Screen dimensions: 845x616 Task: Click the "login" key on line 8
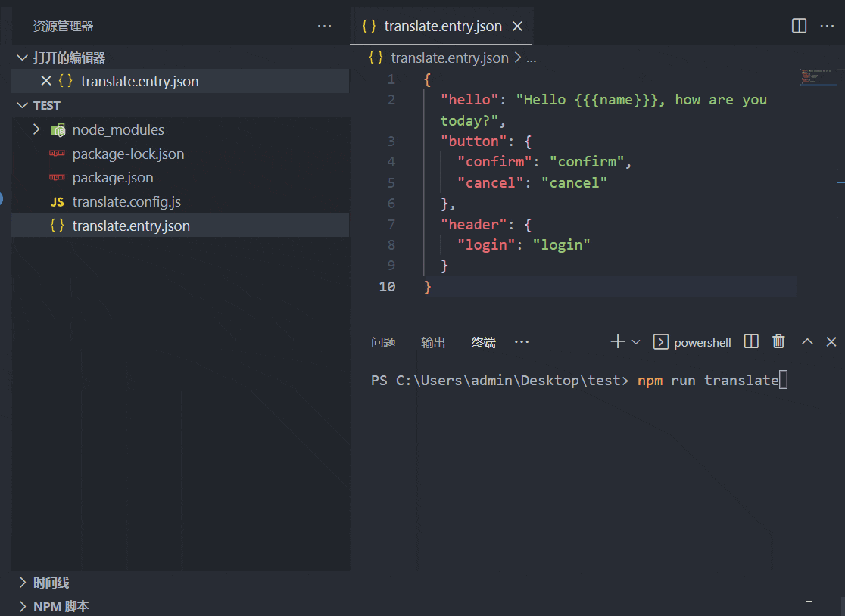coord(486,245)
